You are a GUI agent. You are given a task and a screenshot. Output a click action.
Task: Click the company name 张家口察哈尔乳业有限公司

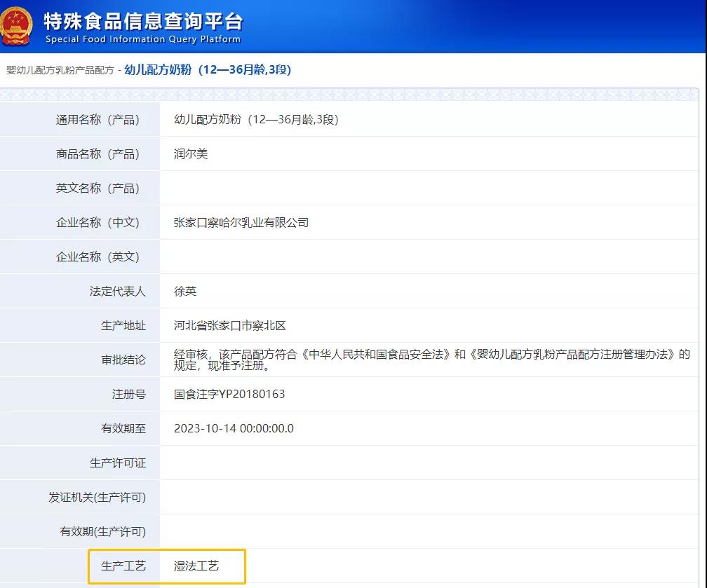coord(241,222)
